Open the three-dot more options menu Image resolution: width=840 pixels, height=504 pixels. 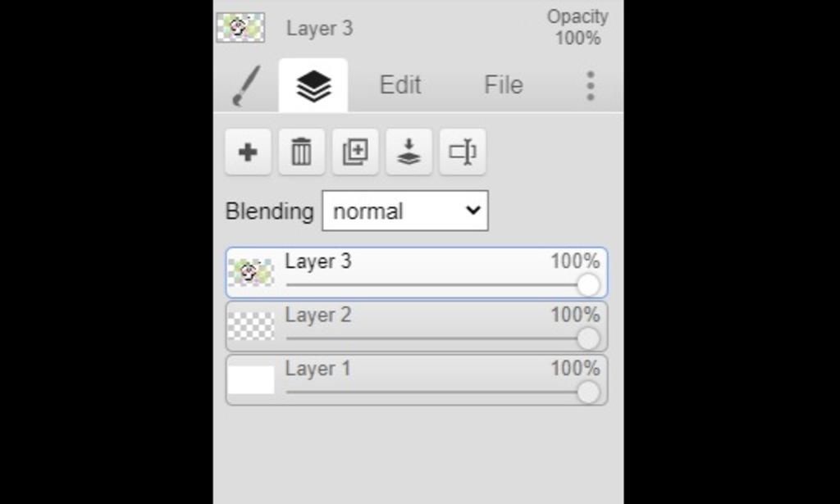591,85
